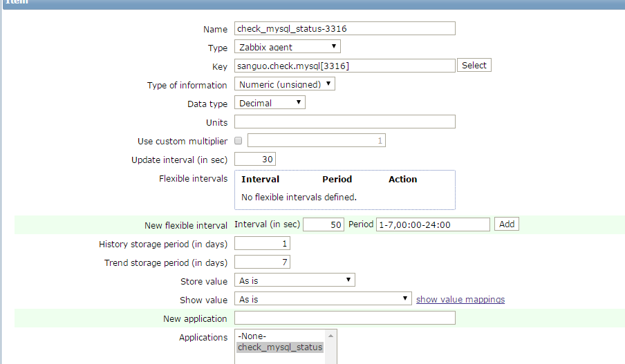
Task: Open the show value mappings link
Action: 460,300
